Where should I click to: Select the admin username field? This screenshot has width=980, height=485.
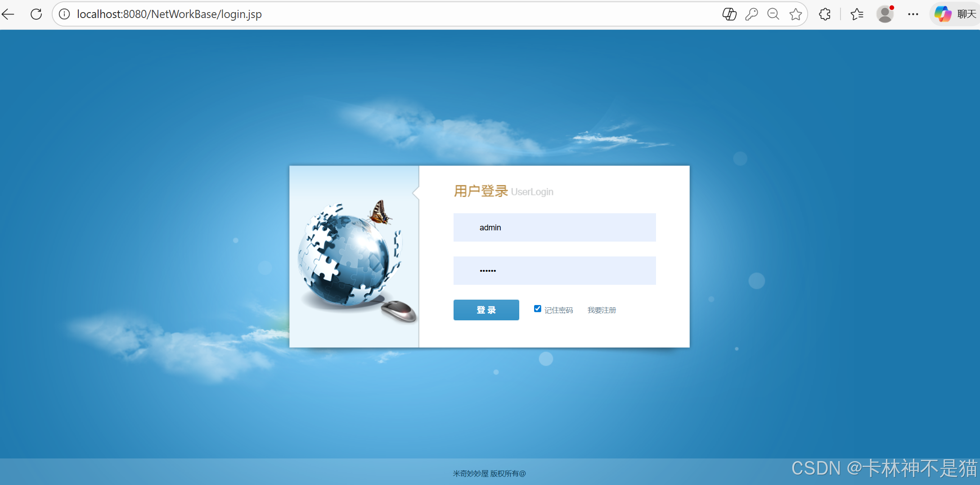(x=554, y=227)
